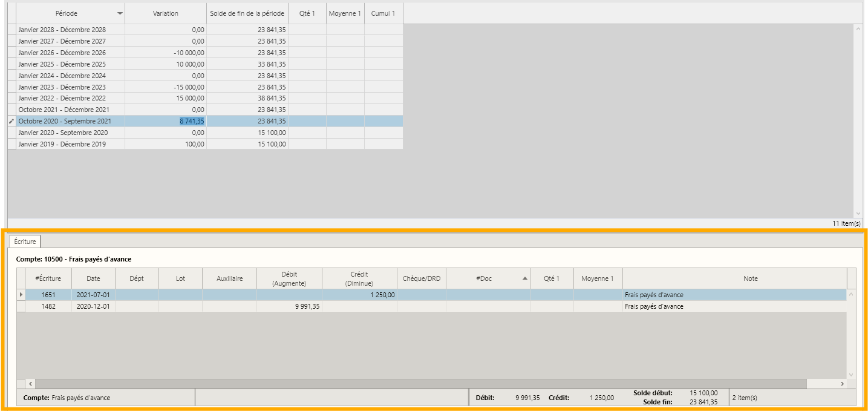The width and height of the screenshot is (868, 411).
Task: Select the Variation column header
Action: [166, 13]
